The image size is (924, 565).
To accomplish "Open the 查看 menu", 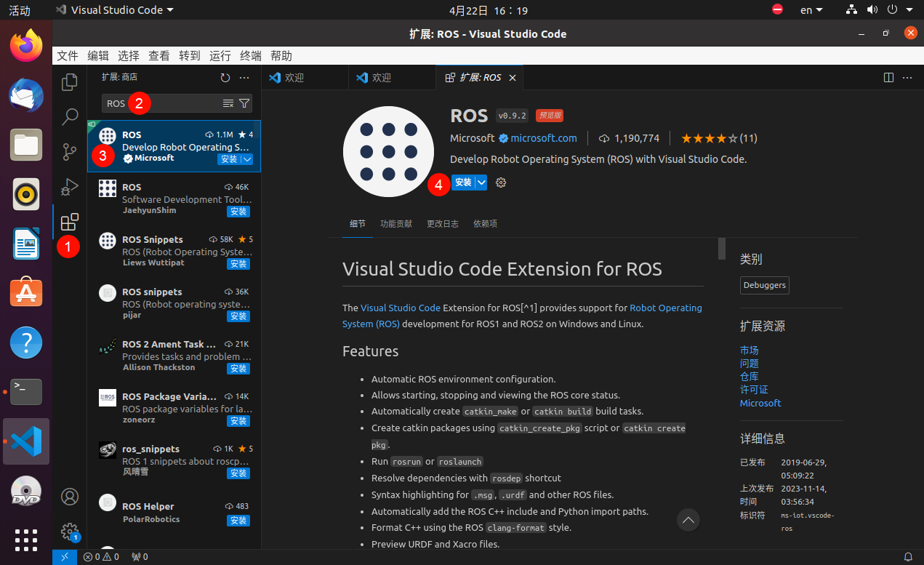I will click(x=159, y=56).
